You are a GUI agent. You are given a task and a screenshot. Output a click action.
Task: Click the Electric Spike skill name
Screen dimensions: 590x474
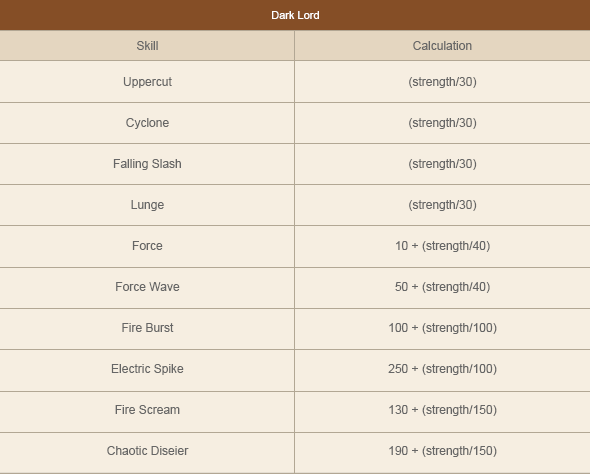pyautogui.click(x=147, y=369)
